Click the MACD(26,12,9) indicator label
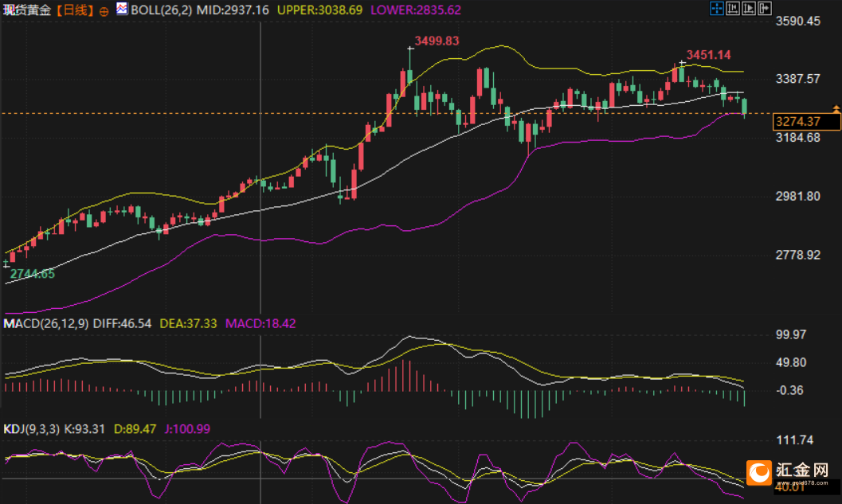The width and height of the screenshot is (842, 504). [46, 323]
